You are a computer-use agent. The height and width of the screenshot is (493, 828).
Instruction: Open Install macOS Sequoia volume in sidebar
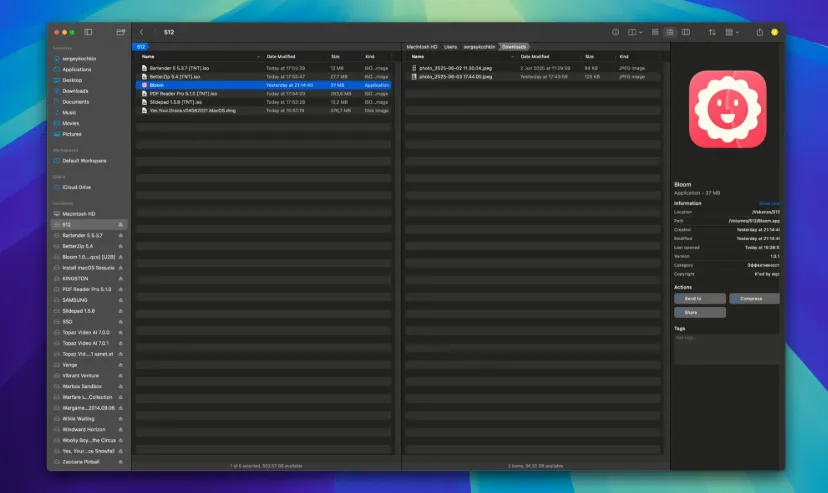89,268
